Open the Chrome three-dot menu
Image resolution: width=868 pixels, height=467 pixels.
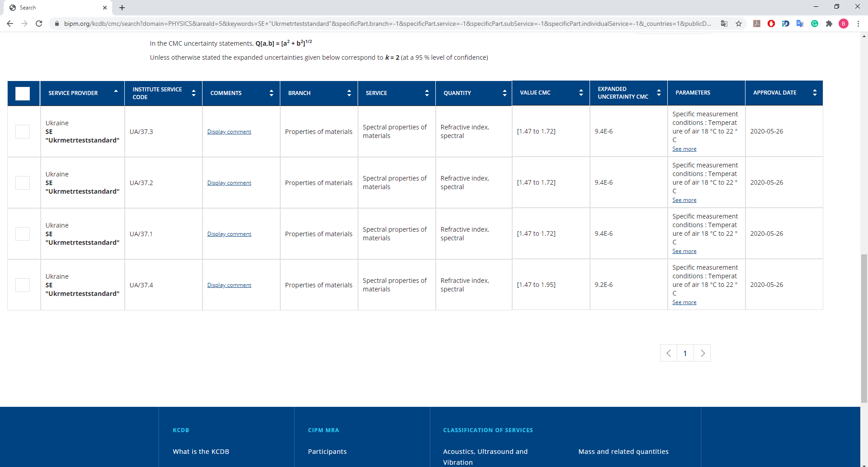point(858,24)
